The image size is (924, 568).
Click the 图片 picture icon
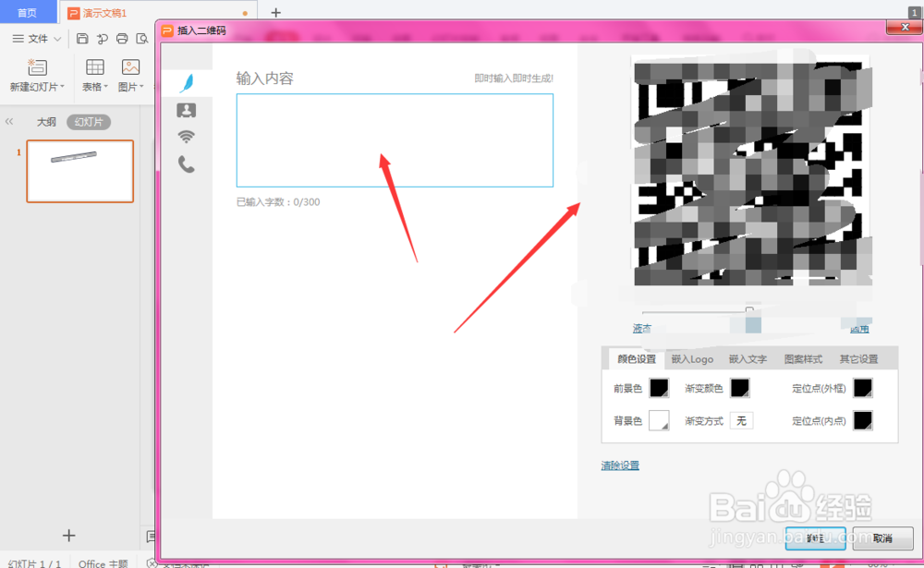click(130, 67)
